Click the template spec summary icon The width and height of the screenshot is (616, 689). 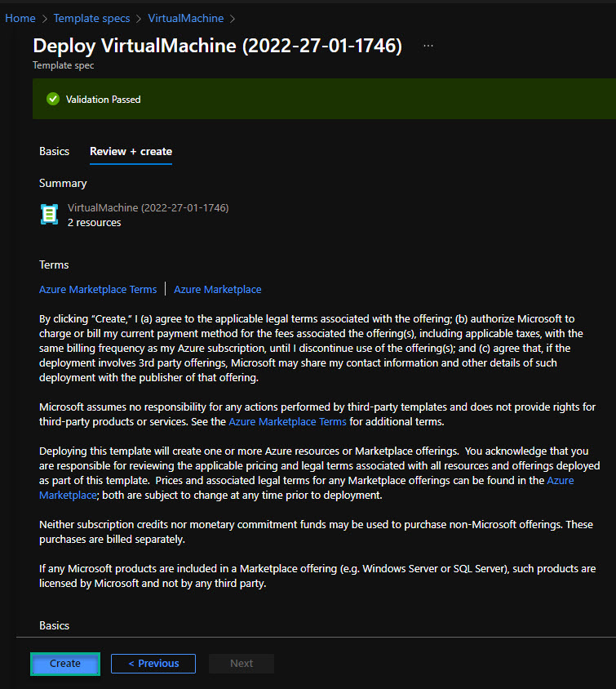[49, 215]
